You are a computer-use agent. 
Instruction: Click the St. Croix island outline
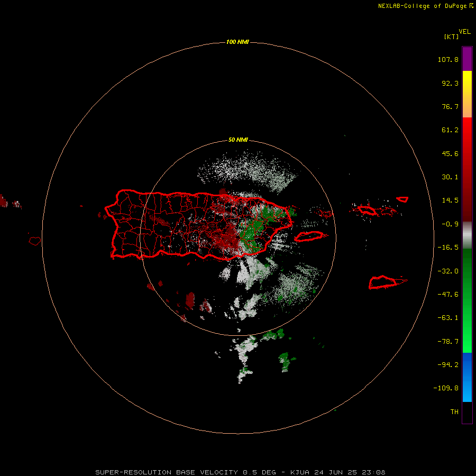(388, 282)
